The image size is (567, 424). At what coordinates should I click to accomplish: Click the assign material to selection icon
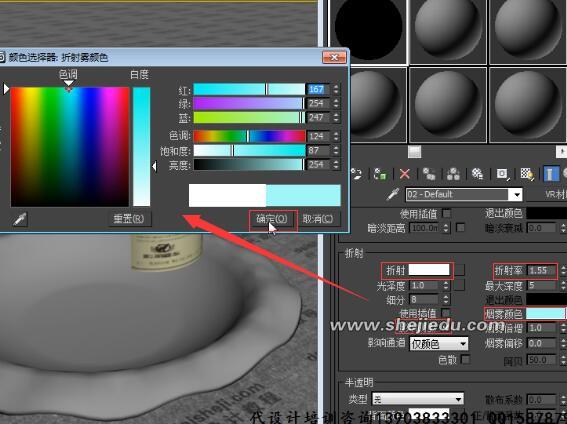[x=380, y=174]
